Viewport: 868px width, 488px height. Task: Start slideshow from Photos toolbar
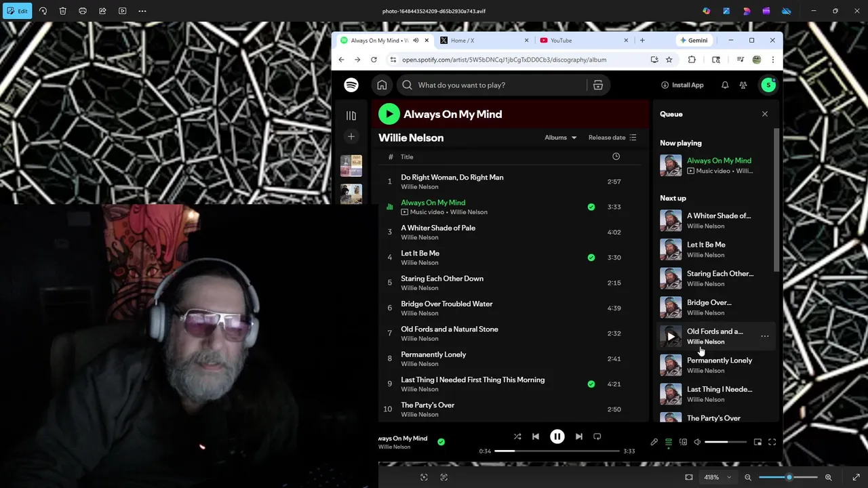coord(122,11)
